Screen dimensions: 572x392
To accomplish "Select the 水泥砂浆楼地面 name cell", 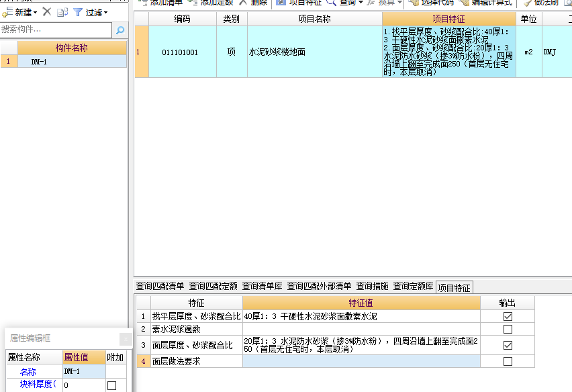I will pos(314,52).
